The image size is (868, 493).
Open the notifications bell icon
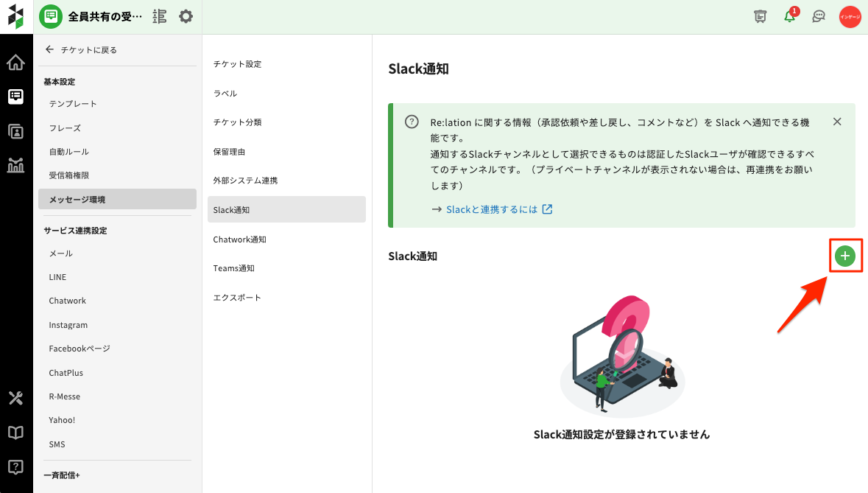790,16
